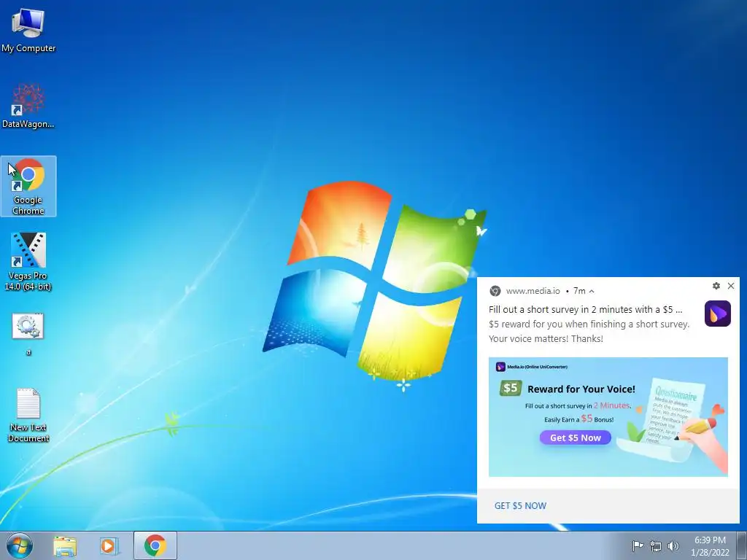This screenshot has width=747, height=560.
Task: Select the New Text Document file
Action: point(28,415)
